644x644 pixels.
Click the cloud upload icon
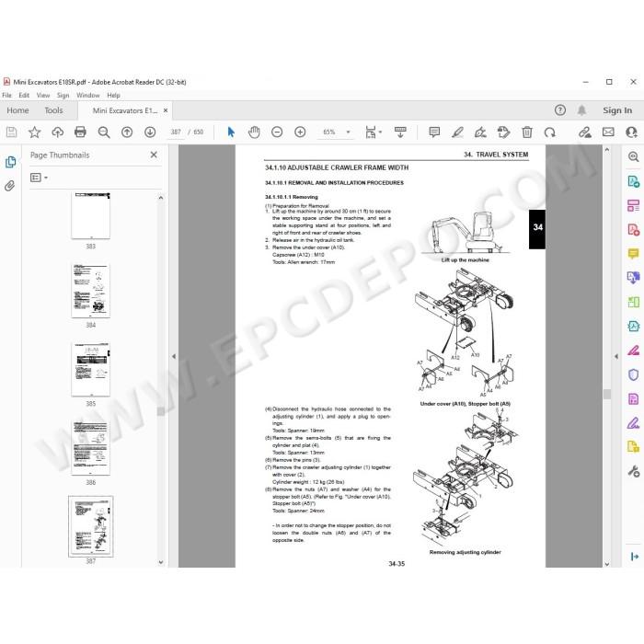pos(57,132)
